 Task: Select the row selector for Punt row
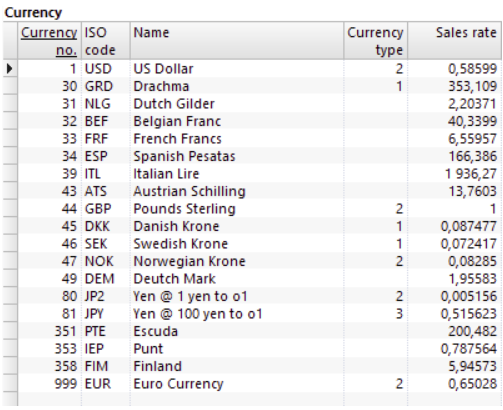coord(10,349)
